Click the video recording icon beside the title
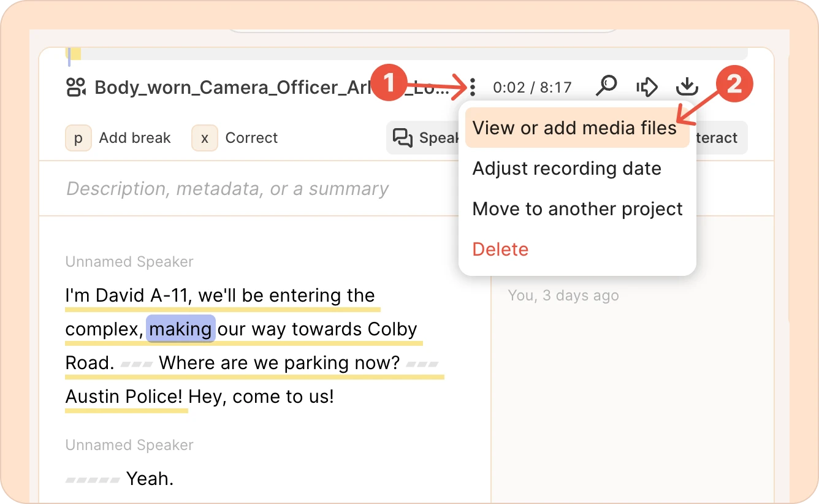 (x=76, y=88)
